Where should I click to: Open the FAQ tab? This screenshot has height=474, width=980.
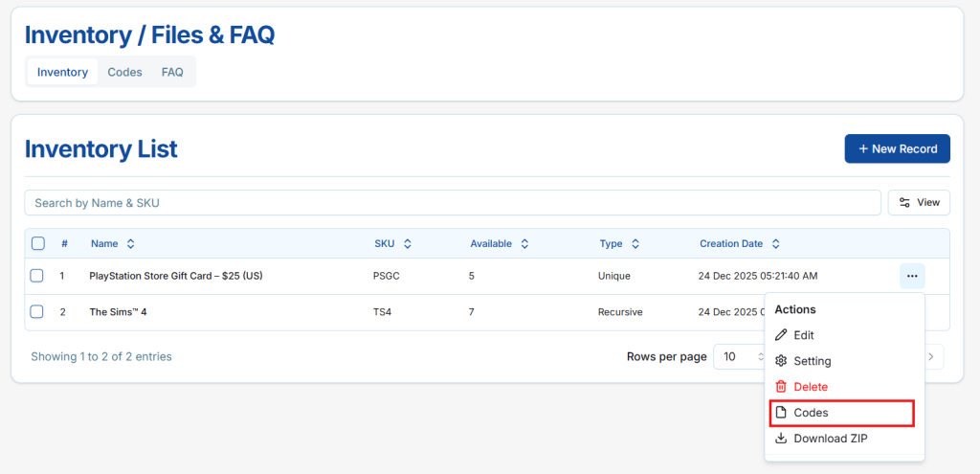(x=172, y=72)
